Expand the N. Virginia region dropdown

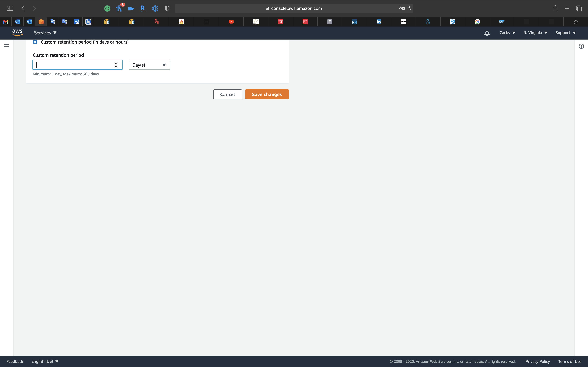[535, 33]
